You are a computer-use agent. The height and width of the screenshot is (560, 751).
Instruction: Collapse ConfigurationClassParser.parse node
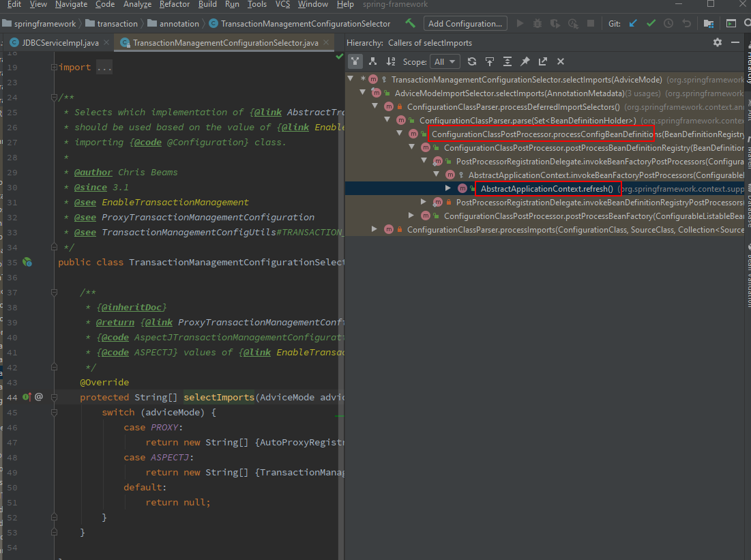[x=387, y=120]
